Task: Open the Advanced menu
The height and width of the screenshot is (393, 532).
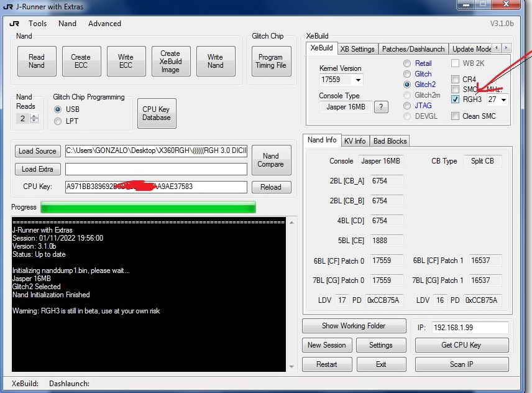Action: [104, 24]
